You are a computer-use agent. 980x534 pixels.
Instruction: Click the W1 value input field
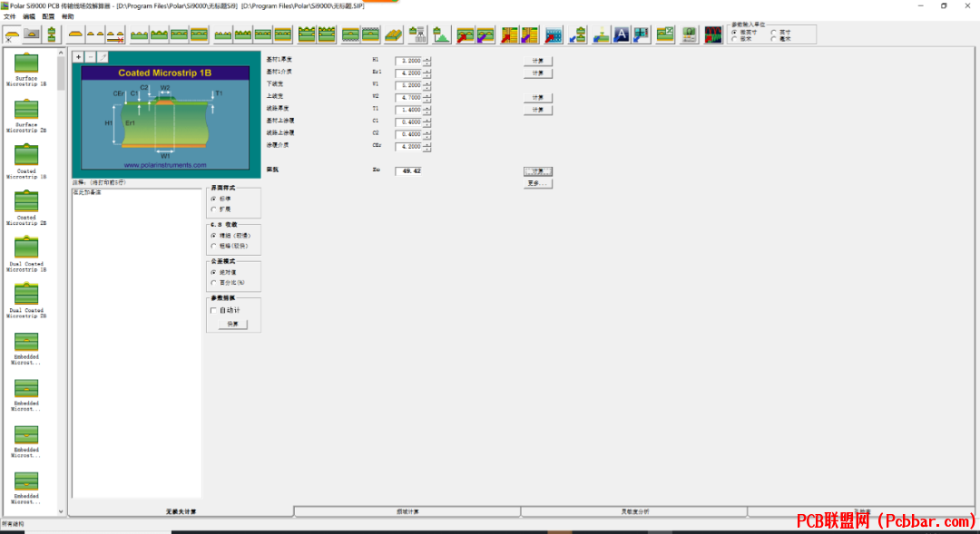(x=408, y=85)
